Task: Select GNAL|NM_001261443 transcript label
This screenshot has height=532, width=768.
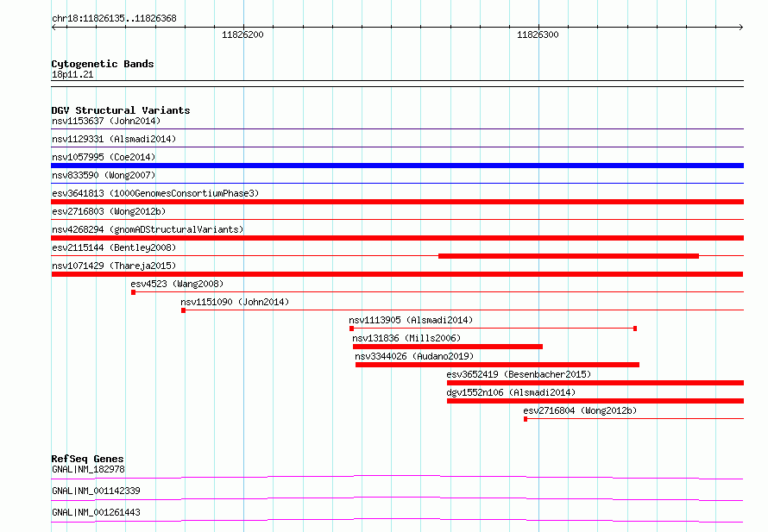Action: (96, 512)
